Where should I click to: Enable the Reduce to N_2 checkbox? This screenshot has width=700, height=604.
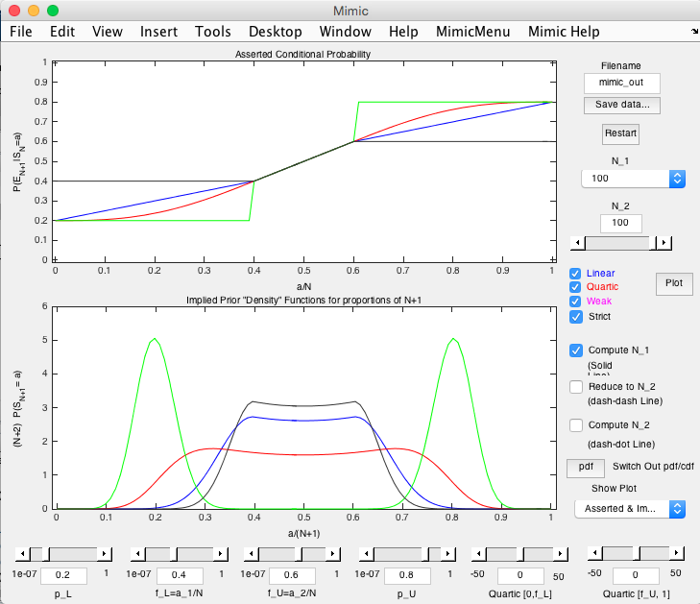click(576, 387)
